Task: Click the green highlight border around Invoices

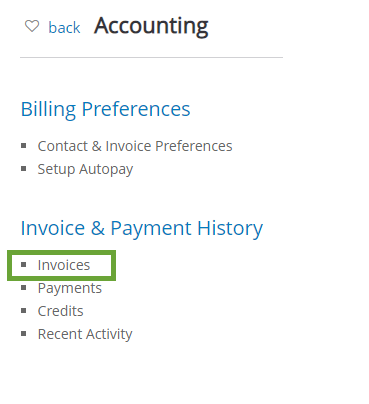Action: click(x=62, y=253)
